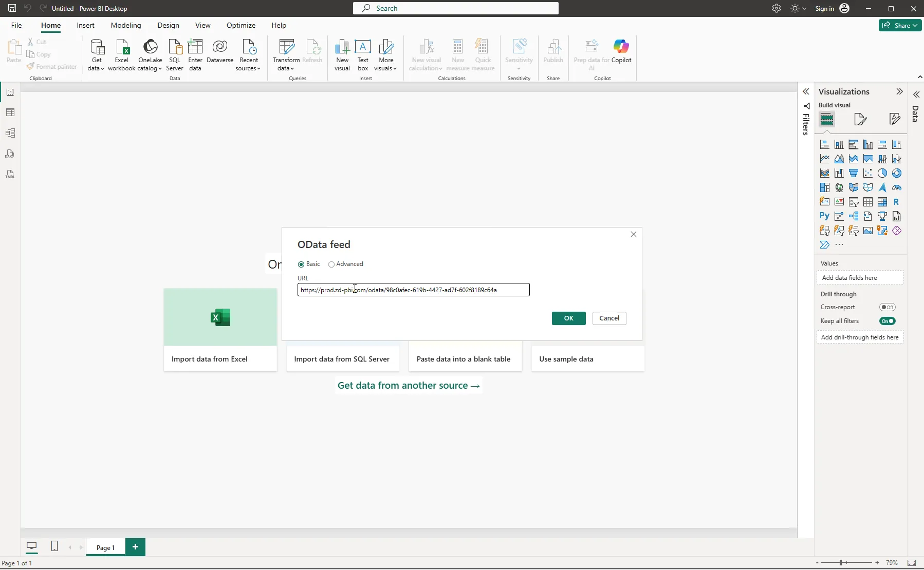This screenshot has height=570, width=924.
Task: Switch to Model view in left sidebar
Action: coord(10,133)
